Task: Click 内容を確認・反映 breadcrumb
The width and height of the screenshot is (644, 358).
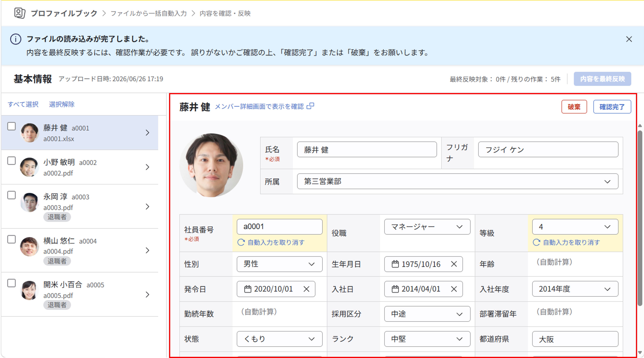Action: coord(225,13)
